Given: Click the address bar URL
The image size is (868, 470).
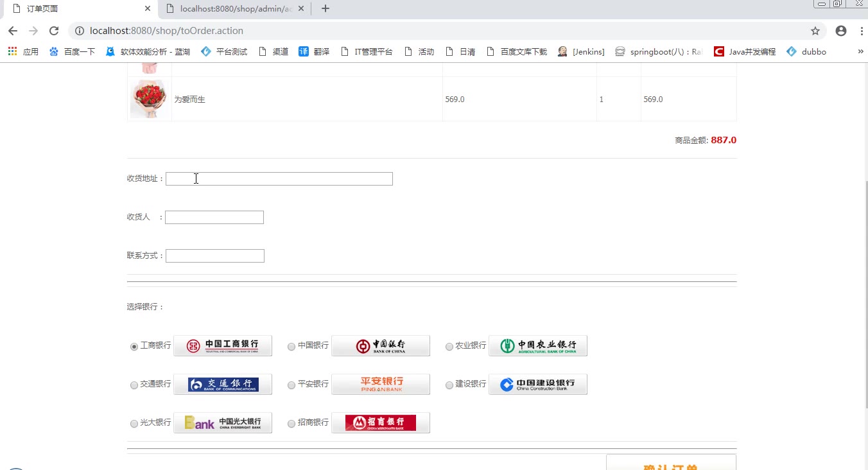Looking at the screenshot, I should tap(166, 31).
